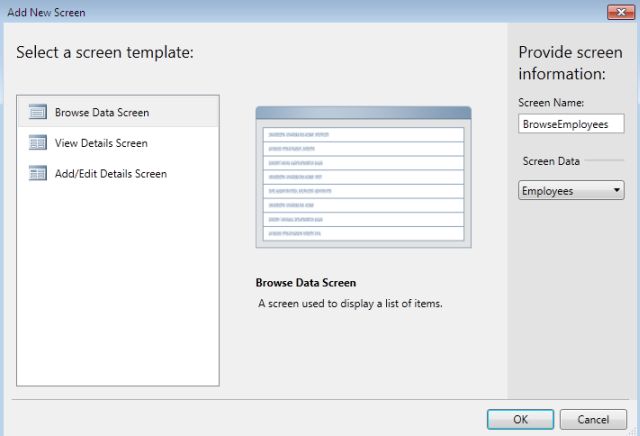Choose the View Details Screen template label

tap(101, 143)
